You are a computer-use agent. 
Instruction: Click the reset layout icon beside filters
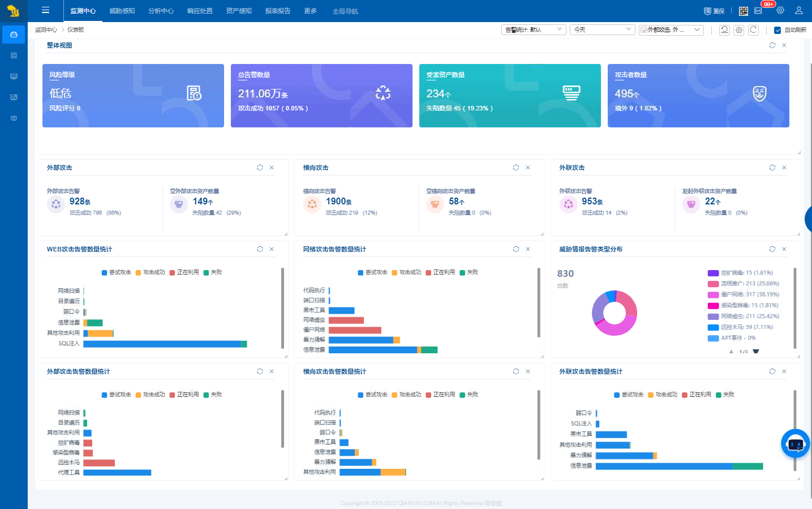click(x=724, y=30)
